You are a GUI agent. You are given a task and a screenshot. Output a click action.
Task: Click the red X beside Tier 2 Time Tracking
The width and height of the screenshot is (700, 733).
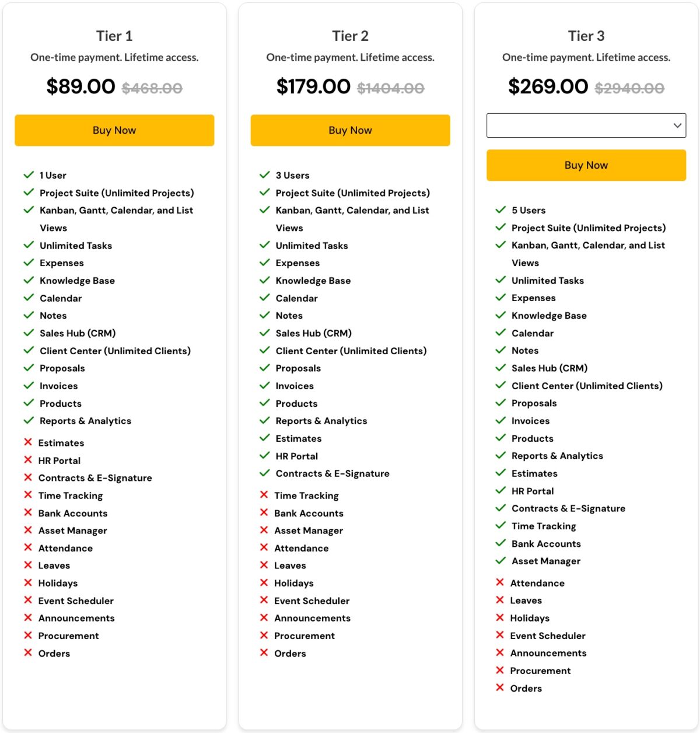[x=264, y=495]
